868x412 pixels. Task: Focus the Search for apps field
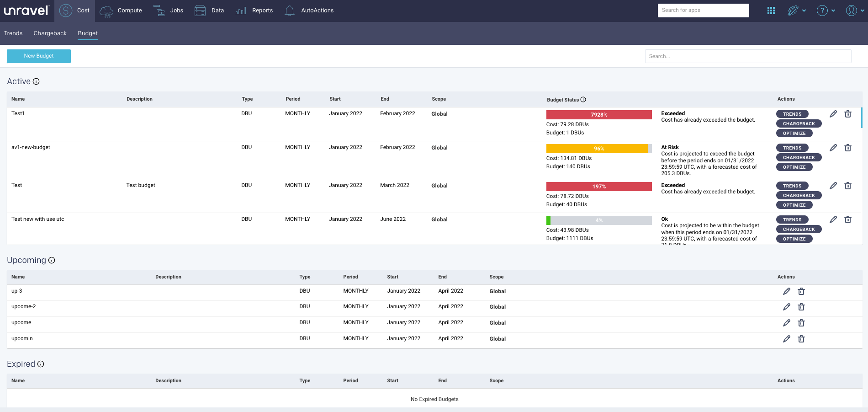tap(704, 11)
